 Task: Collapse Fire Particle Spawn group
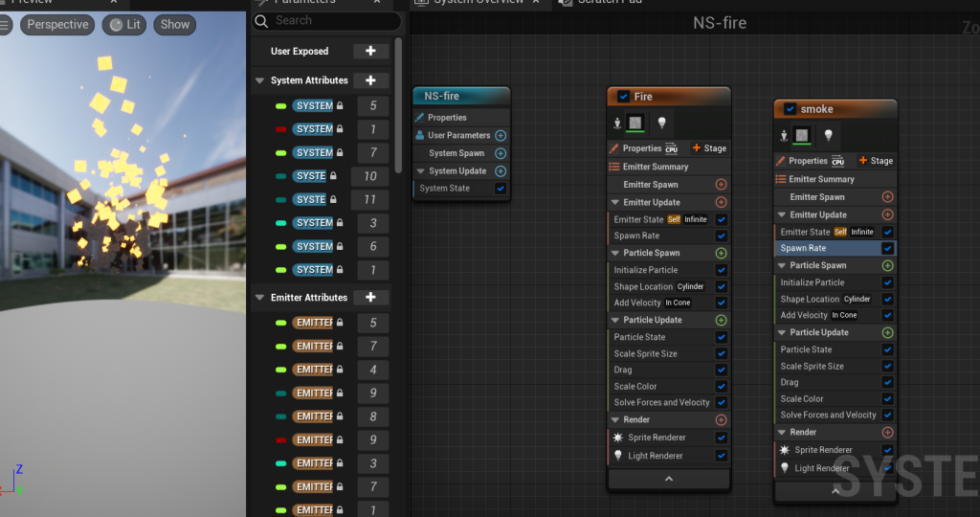click(x=615, y=253)
